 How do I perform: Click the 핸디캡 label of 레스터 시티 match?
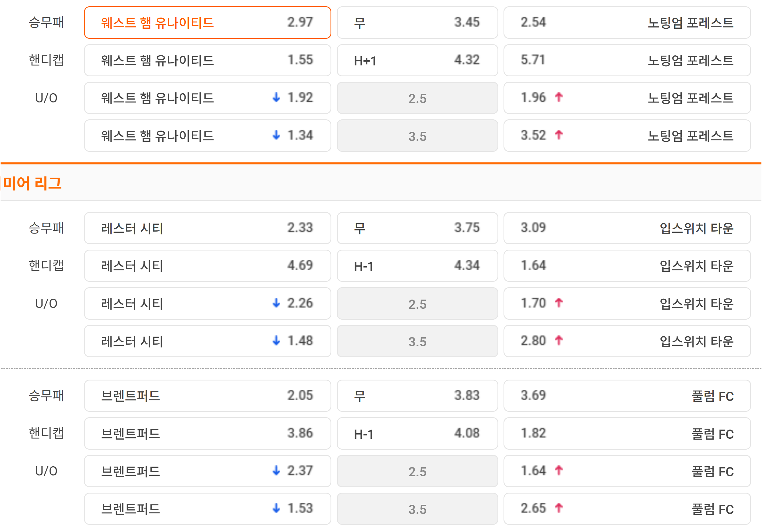tap(46, 265)
